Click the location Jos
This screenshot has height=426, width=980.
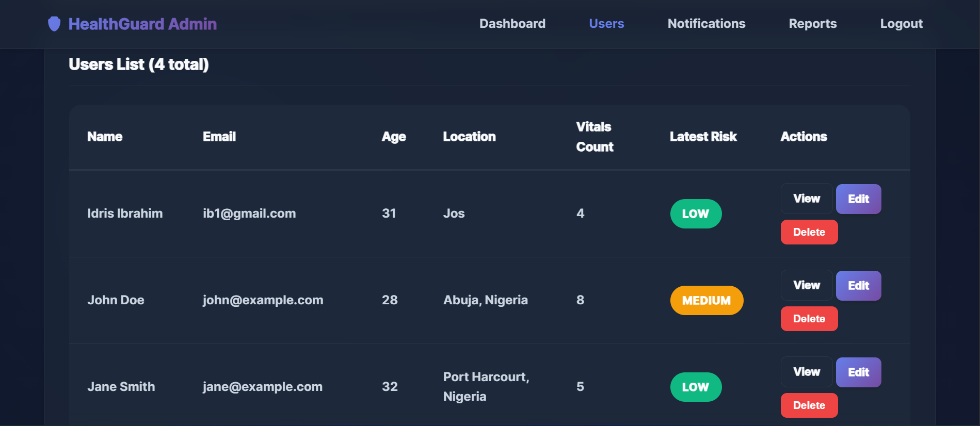point(454,214)
